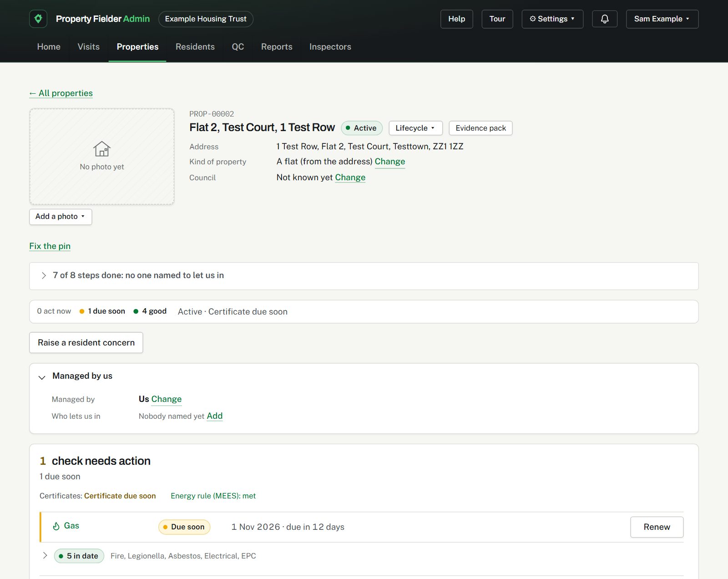
Task: Expand the 5 in date checks row
Action: [x=45, y=555]
